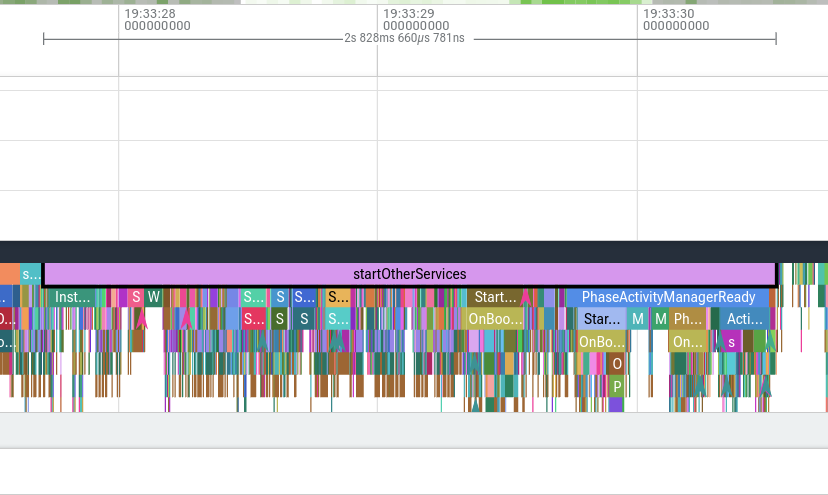The height and width of the screenshot is (495, 828).
Task: Click the brown Start... slice
Action: (494, 297)
